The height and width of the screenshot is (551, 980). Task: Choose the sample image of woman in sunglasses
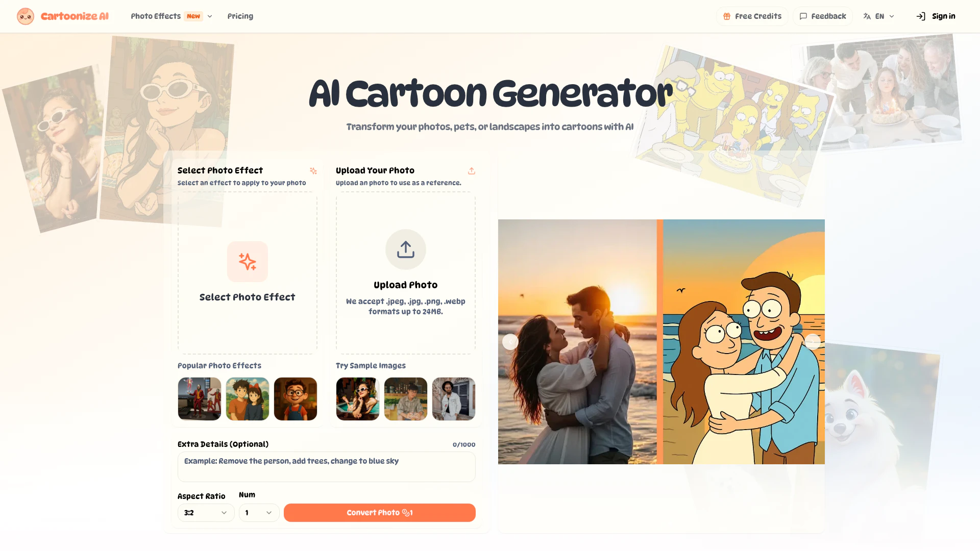tap(358, 399)
